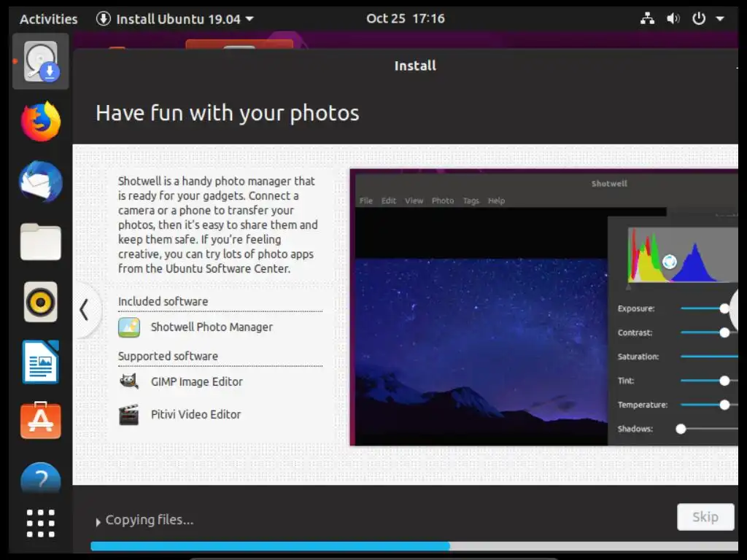Open LibreOffice Writer from the dock
The height and width of the screenshot is (560, 747).
tap(41, 362)
